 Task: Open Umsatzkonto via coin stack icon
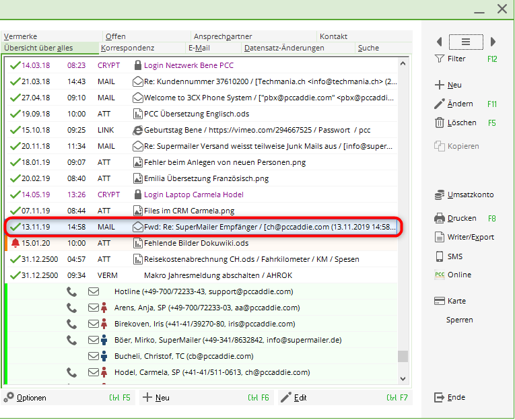(440, 195)
